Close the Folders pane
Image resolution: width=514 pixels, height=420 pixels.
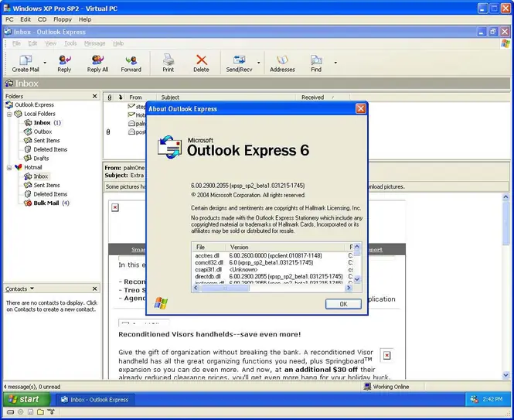point(94,96)
